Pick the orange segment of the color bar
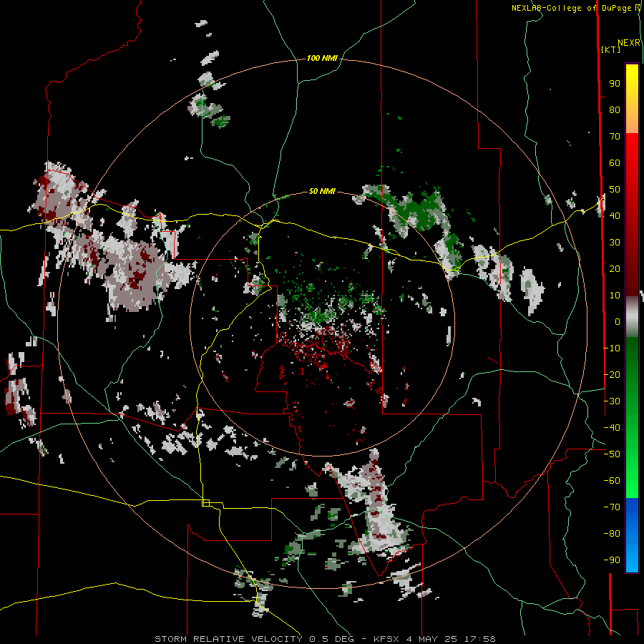Screen dimensions: 644x644 pos(632,119)
